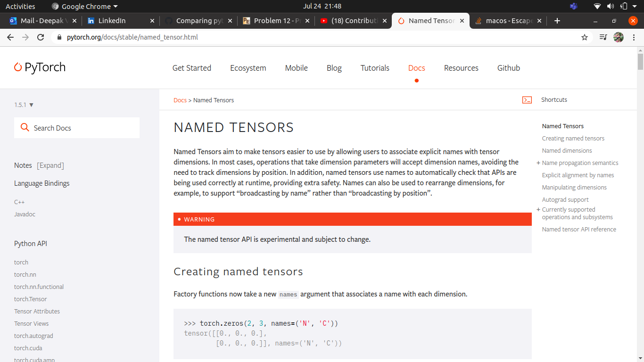The image size is (644, 362).
Task: Click the browser back arrow
Action: (x=10, y=37)
